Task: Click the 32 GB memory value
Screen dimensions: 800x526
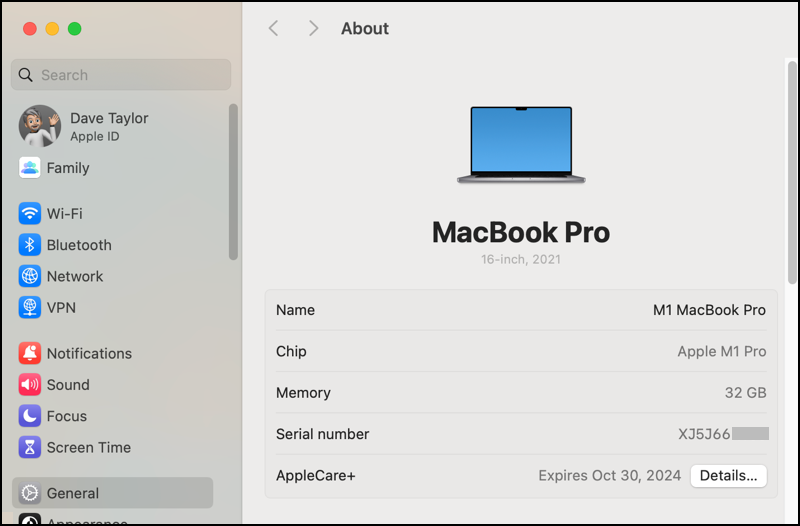Action: 745,392
